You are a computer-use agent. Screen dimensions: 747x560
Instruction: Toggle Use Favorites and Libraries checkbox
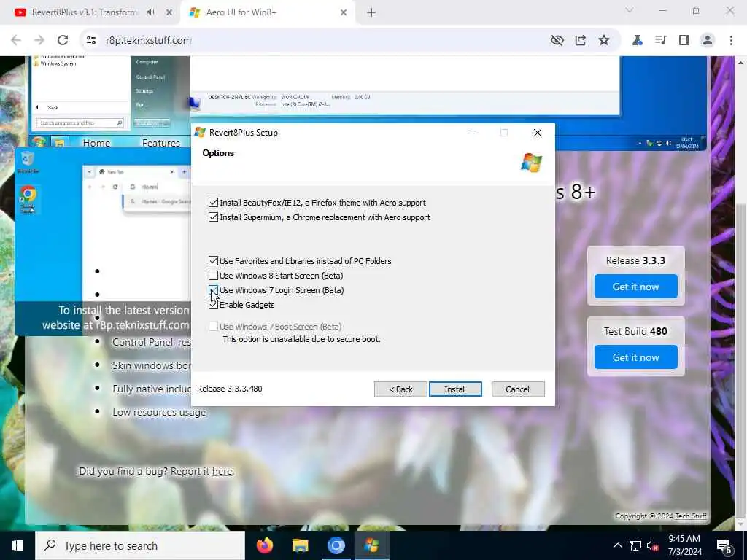pos(213,261)
